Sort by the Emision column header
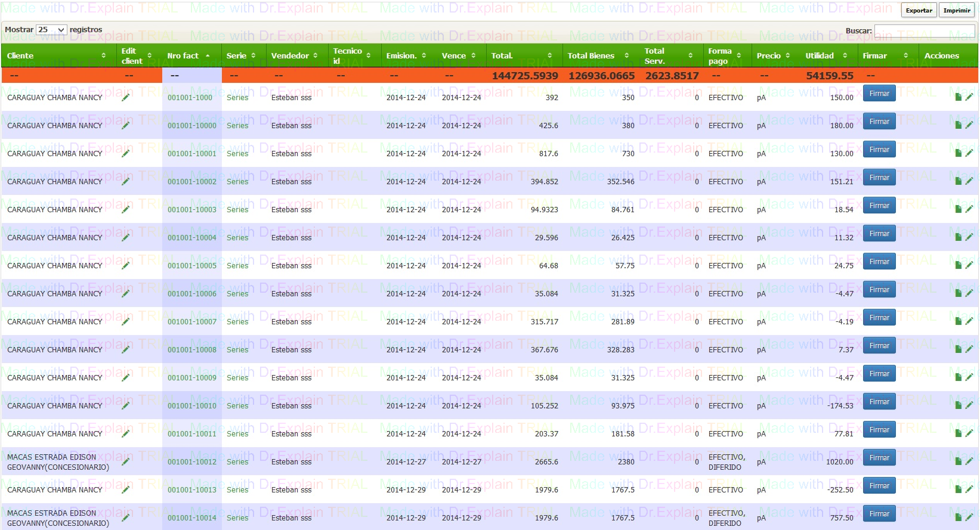Viewport: 980px width, 530px height. (406, 55)
